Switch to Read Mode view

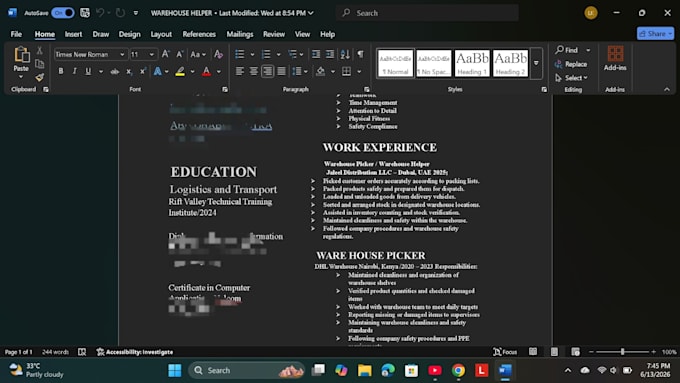[x=533, y=352]
